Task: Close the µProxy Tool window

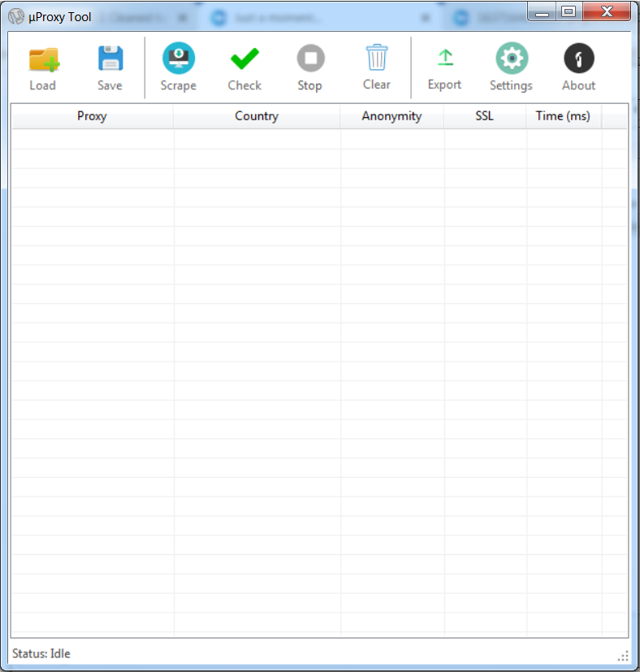Action: (x=606, y=11)
